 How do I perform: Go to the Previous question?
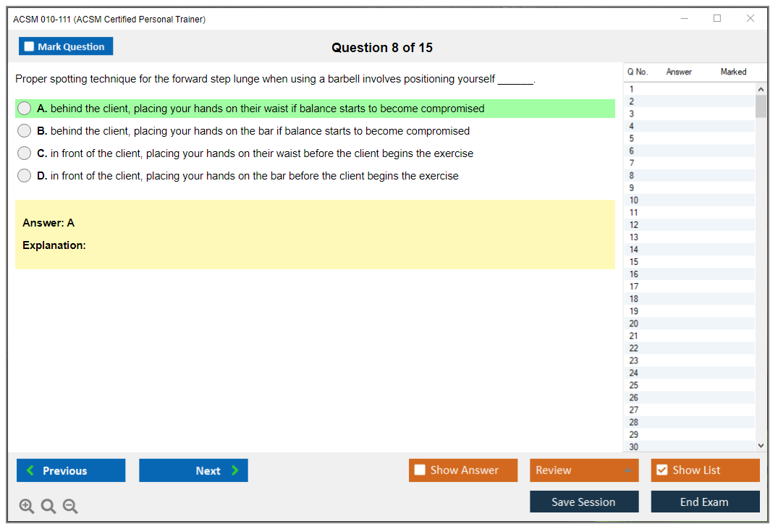(x=71, y=470)
